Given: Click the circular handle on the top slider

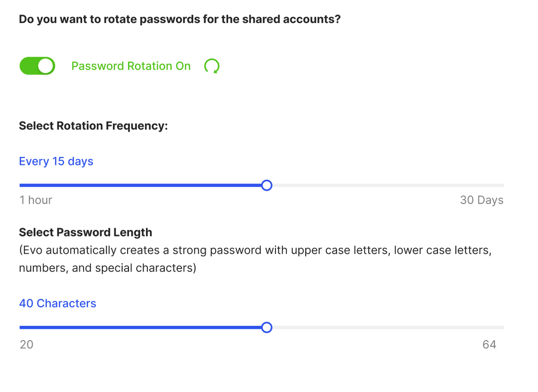Looking at the screenshot, I should coord(267,185).
